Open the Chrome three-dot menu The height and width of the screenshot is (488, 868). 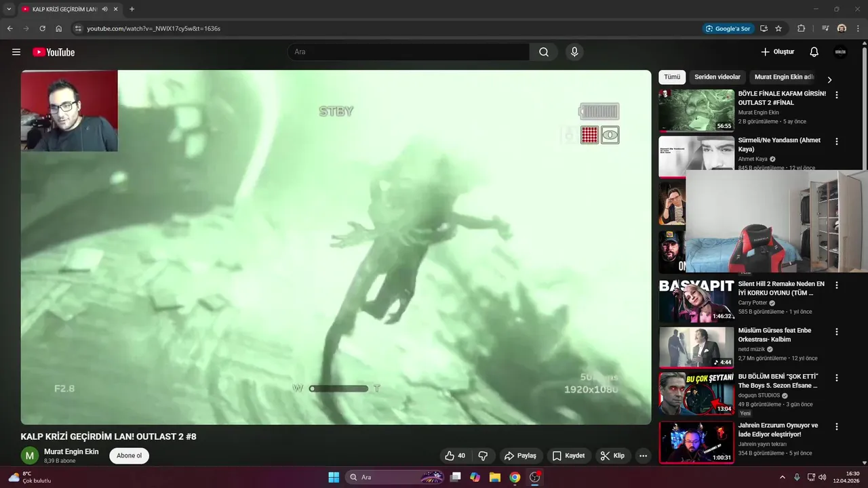click(858, 28)
